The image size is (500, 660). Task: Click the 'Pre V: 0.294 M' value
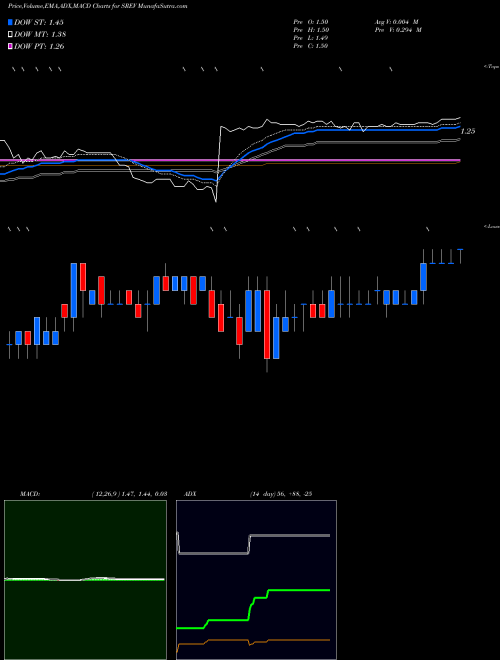pyautogui.click(x=398, y=30)
